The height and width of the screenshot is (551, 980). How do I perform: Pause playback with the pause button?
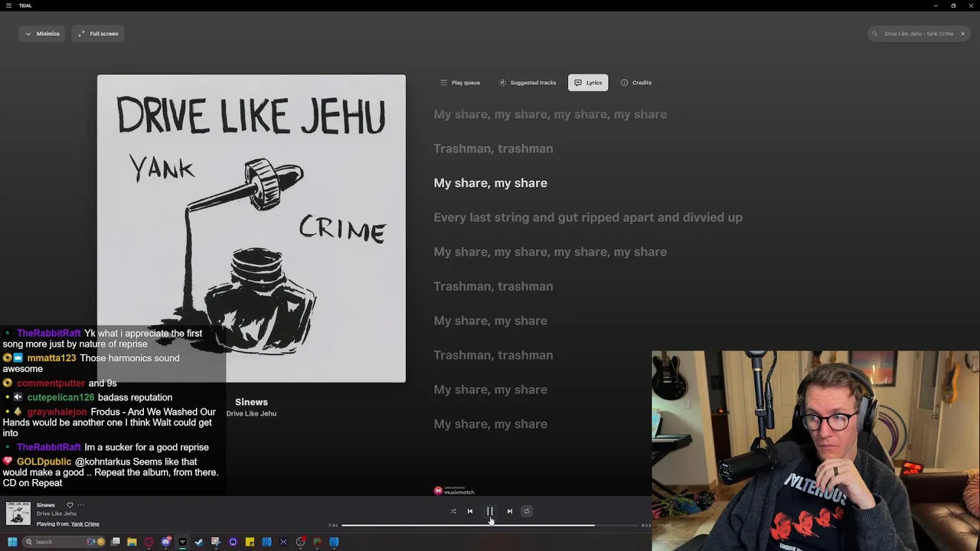[490, 511]
